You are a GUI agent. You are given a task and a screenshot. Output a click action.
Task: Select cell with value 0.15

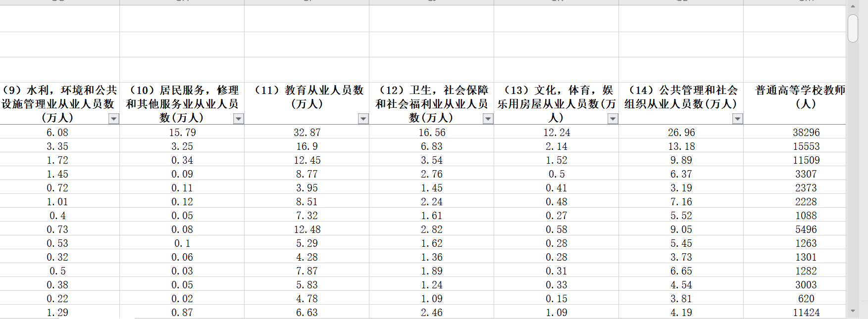(557, 299)
